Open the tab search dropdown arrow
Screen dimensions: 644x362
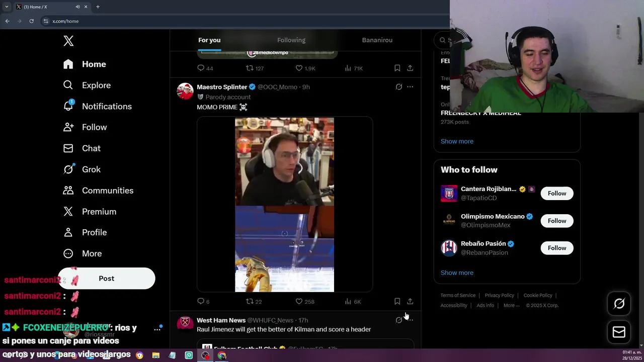(x=7, y=7)
